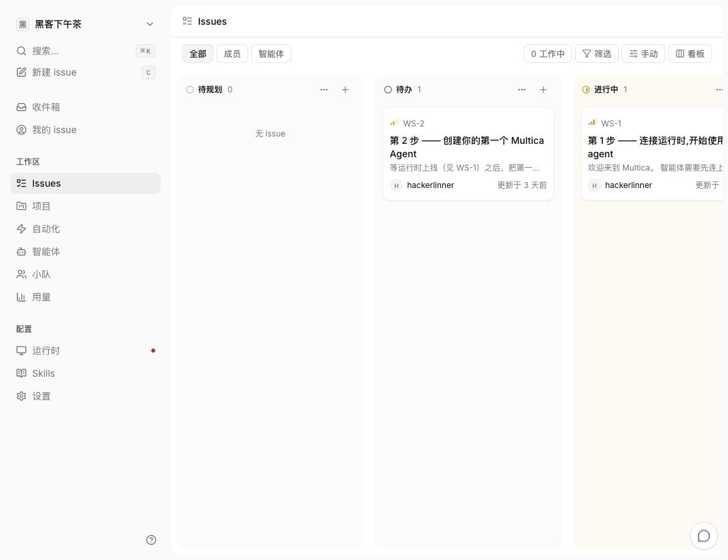The image size is (728, 560).
Task: Click the 设置 gear icon
Action: (x=21, y=396)
